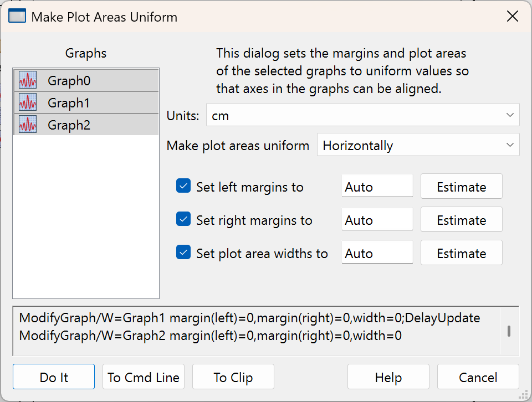532x402 pixels.
Task: Click the command preview scrollbar thumb
Action: (x=509, y=331)
